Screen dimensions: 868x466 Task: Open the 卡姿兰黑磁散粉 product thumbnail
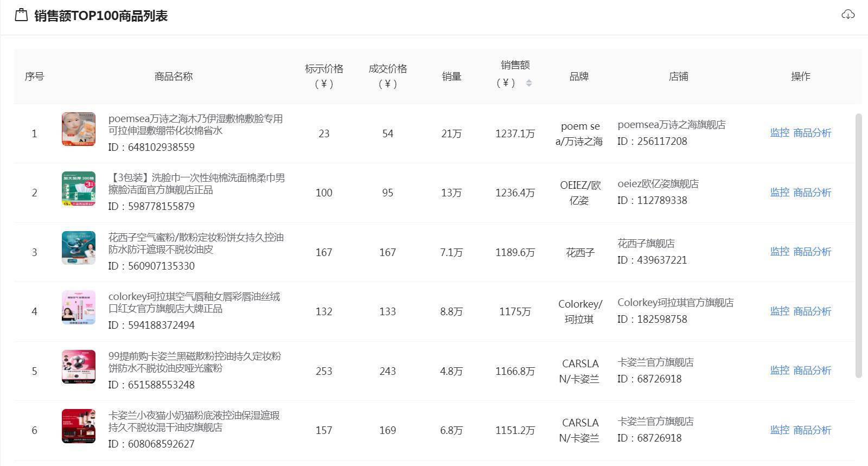point(79,367)
